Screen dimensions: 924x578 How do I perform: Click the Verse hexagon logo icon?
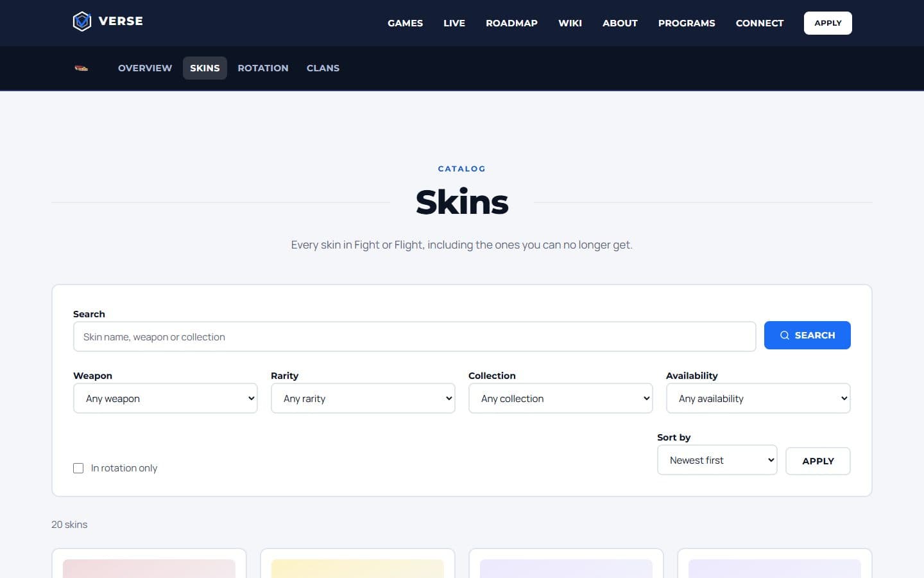pyautogui.click(x=82, y=21)
